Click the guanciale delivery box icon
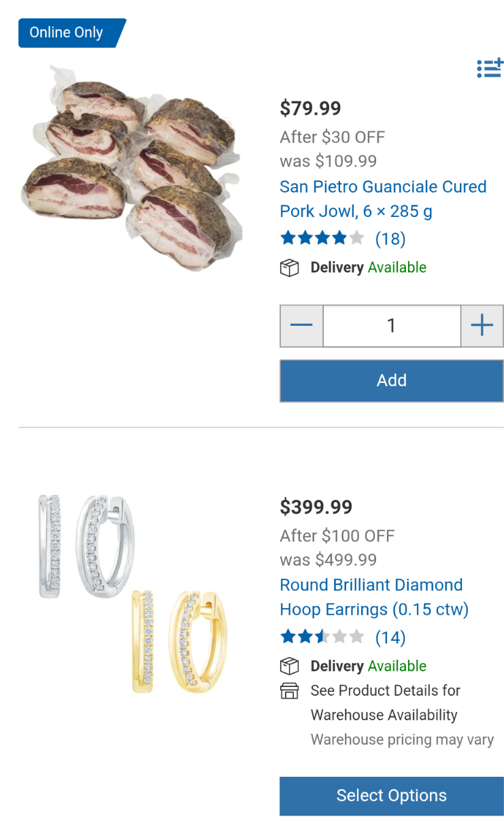Viewport: 504px width, 838px height. (x=290, y=268)
